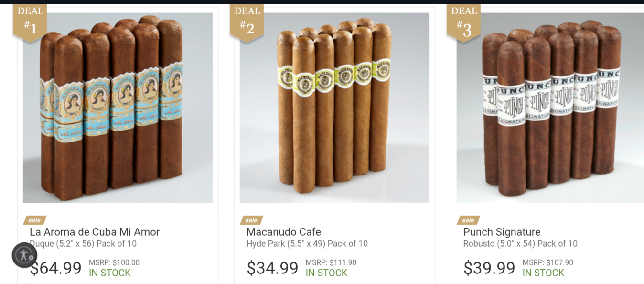Click the $64.99 price

tap(55, 268)
